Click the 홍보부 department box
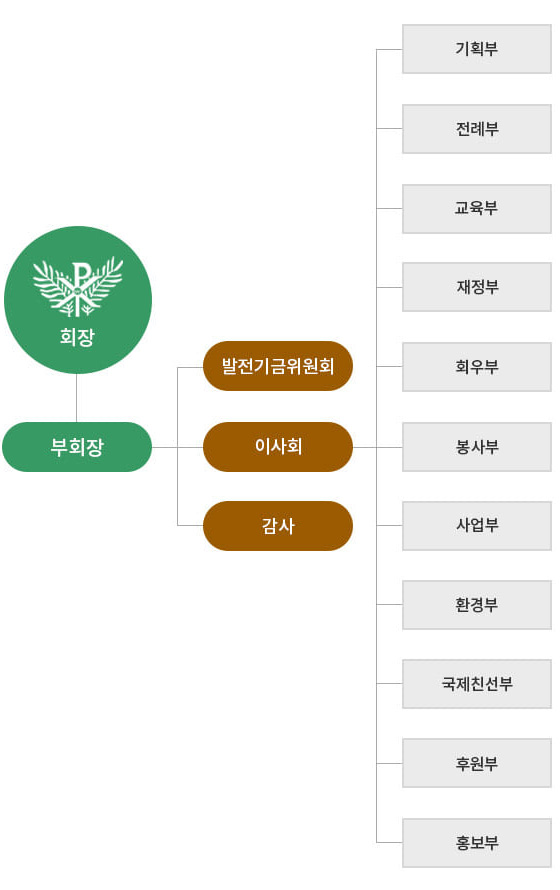 [477, 842]
